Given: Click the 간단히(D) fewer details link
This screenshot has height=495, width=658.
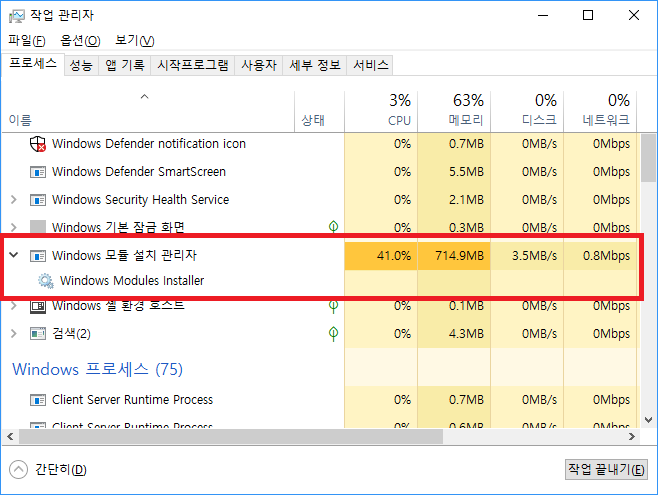Looking at the screenshot, I should click(x=61, y=469).
